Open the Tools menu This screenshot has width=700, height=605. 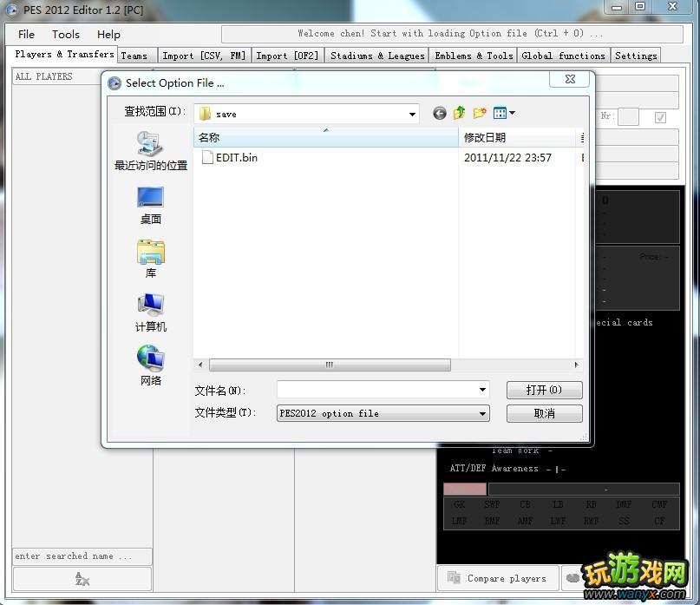point(66,35)
